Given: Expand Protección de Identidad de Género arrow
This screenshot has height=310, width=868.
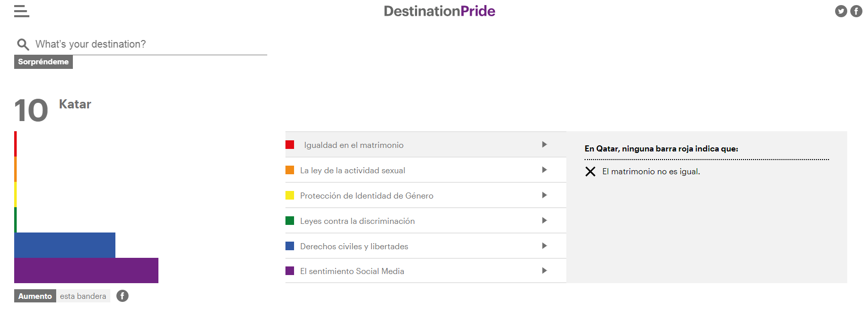Looking at the screenshot, I should pyautogui.click(x=544, y=196).
